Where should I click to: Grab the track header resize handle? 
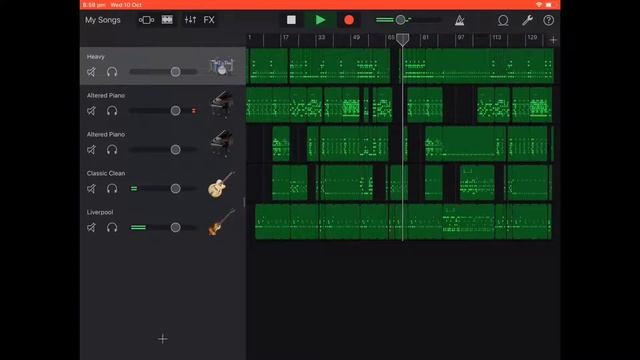pos(244,202)
